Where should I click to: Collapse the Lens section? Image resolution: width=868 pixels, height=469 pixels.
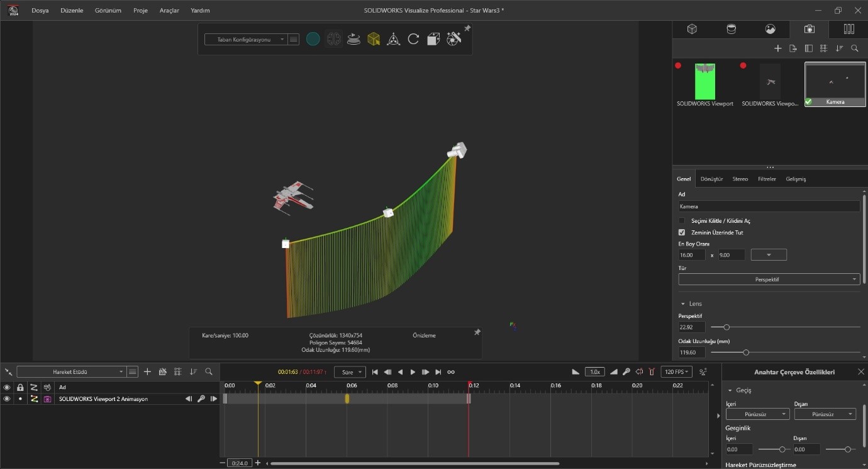683,303
